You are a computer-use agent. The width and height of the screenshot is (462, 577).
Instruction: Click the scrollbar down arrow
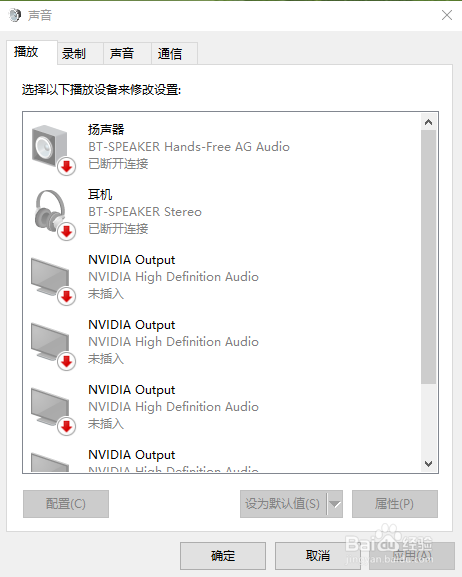click(428, 464)
